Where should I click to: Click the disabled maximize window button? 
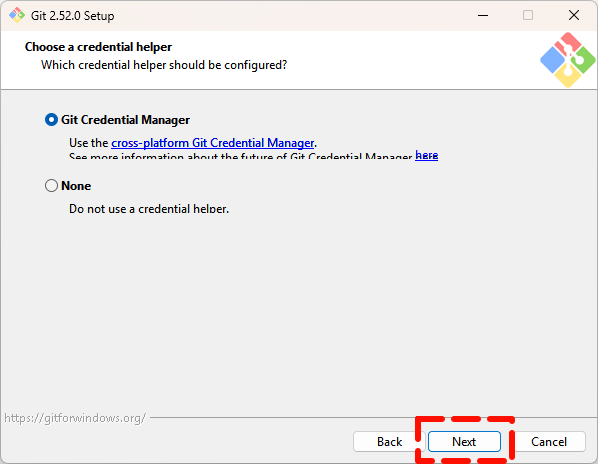[x=528, y=16]
